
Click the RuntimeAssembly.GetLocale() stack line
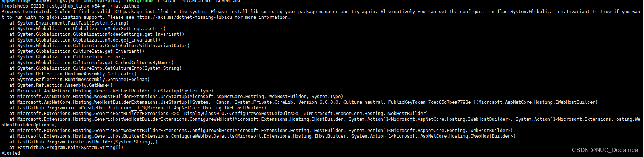(x=73, y=74)
